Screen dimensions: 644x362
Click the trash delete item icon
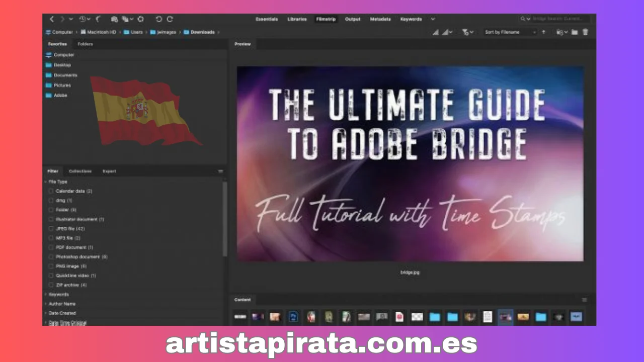click(x=585, y=32)
